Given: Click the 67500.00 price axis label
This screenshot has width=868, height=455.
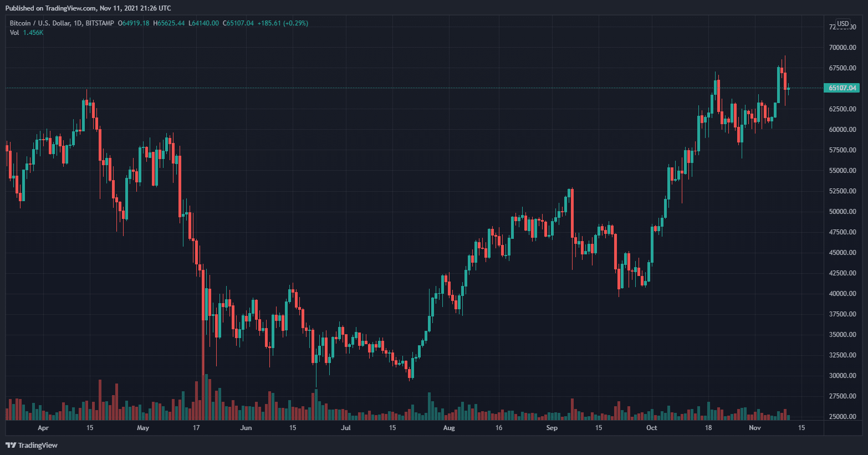Looking at the screenshot, I should click(x=843, y=68).
